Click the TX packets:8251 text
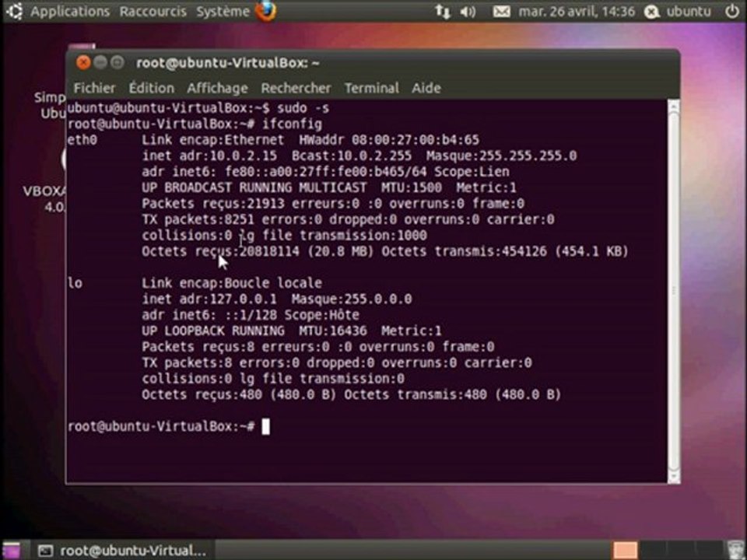This screenshot has height=560, width=747. [198, 219]
